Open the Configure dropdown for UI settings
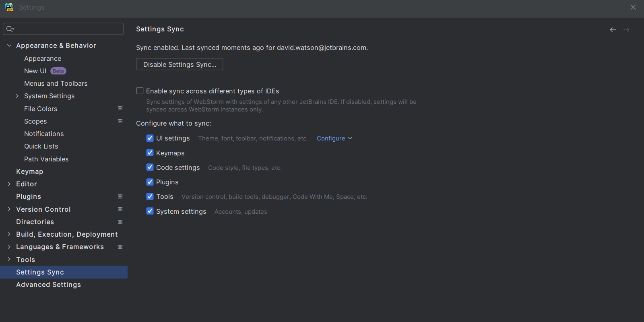 pyautogui.click(x=334, y=138)
